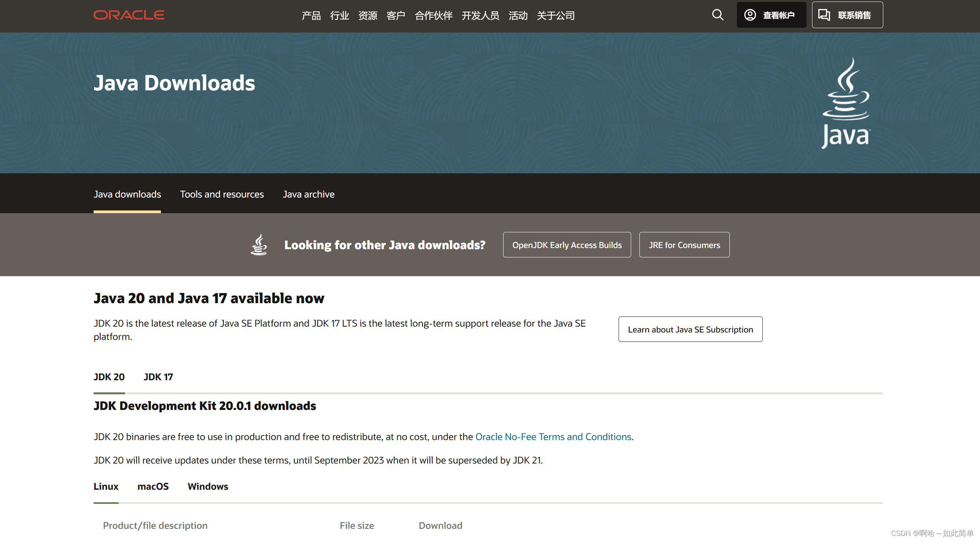Click the contact sales chat icon
This screenshot has height=541, width=980.
point(824,15)
